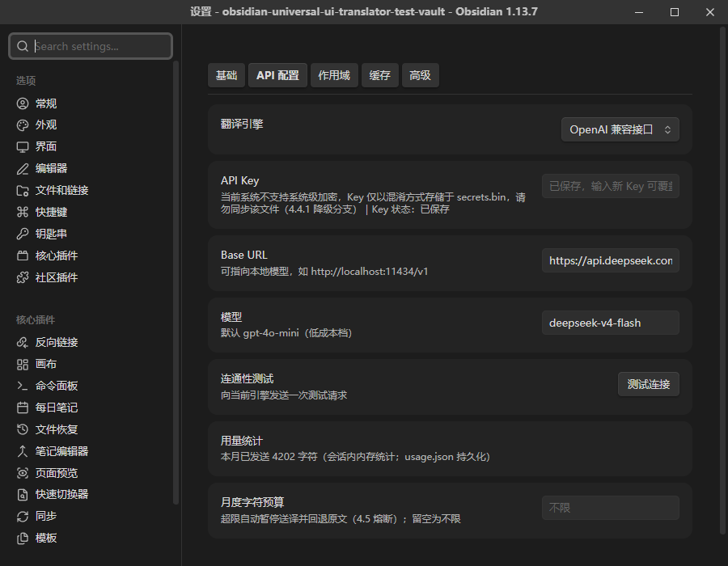Click the magnifier icon in the settings search box

click(23, 46)
